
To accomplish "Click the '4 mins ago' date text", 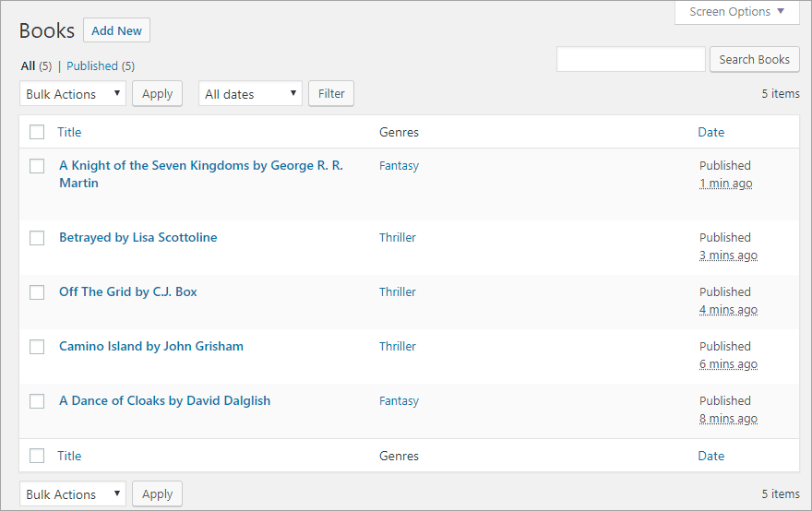I will [728, 310].
